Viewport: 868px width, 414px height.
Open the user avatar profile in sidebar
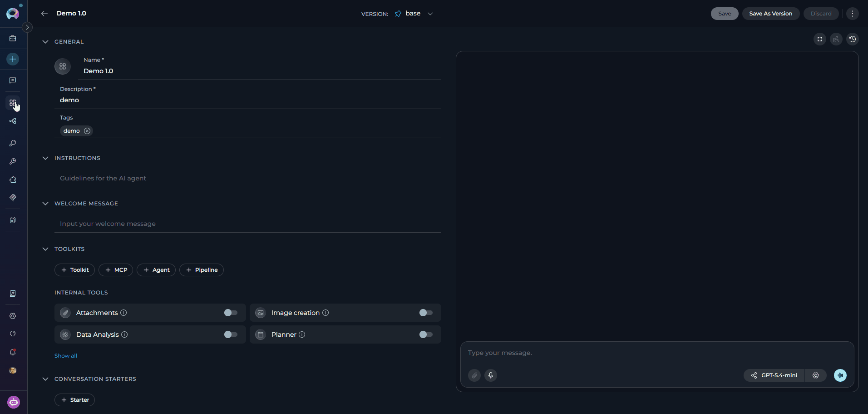(13, 370)
